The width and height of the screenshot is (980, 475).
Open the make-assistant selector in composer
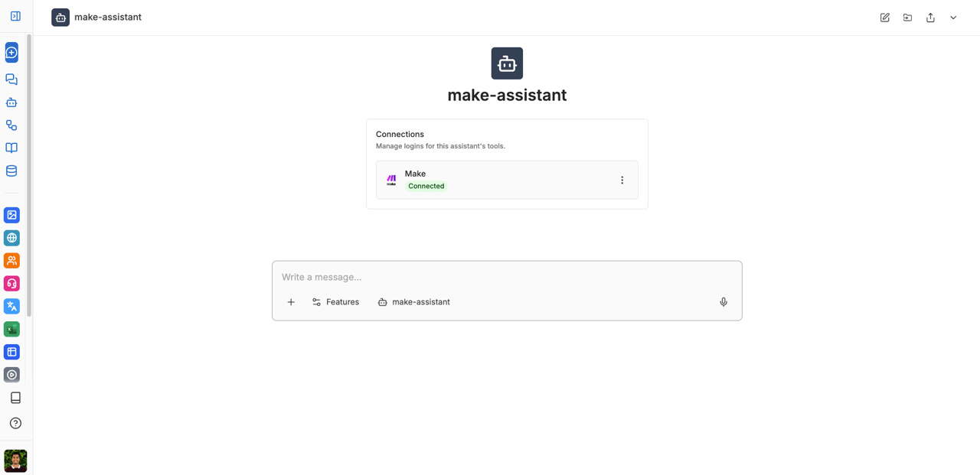[414, 302]
